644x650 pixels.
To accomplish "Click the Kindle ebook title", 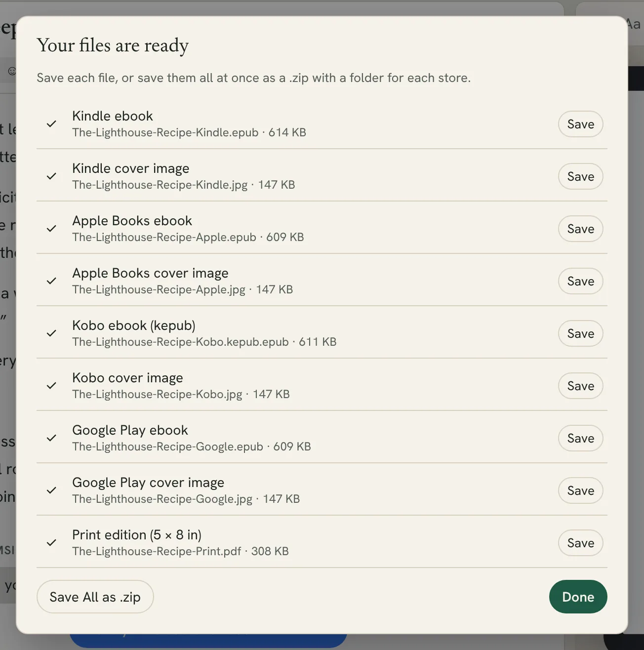I will (113, 116).
